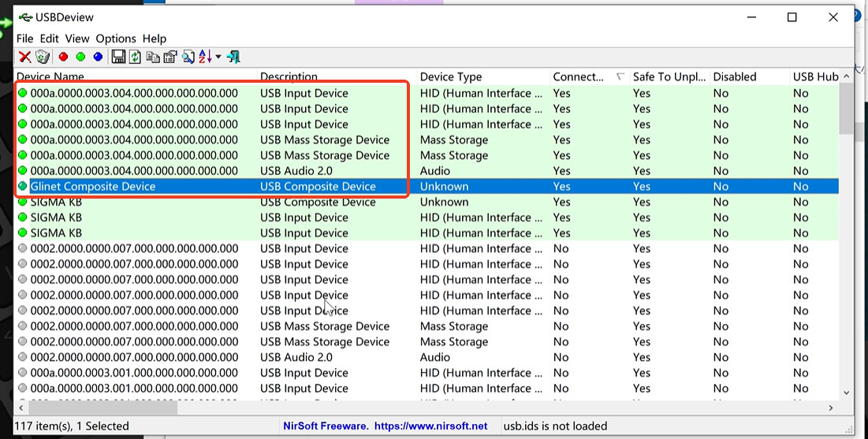Open the Options menu
Screen dimensions: 868x439
click(116, 39)
